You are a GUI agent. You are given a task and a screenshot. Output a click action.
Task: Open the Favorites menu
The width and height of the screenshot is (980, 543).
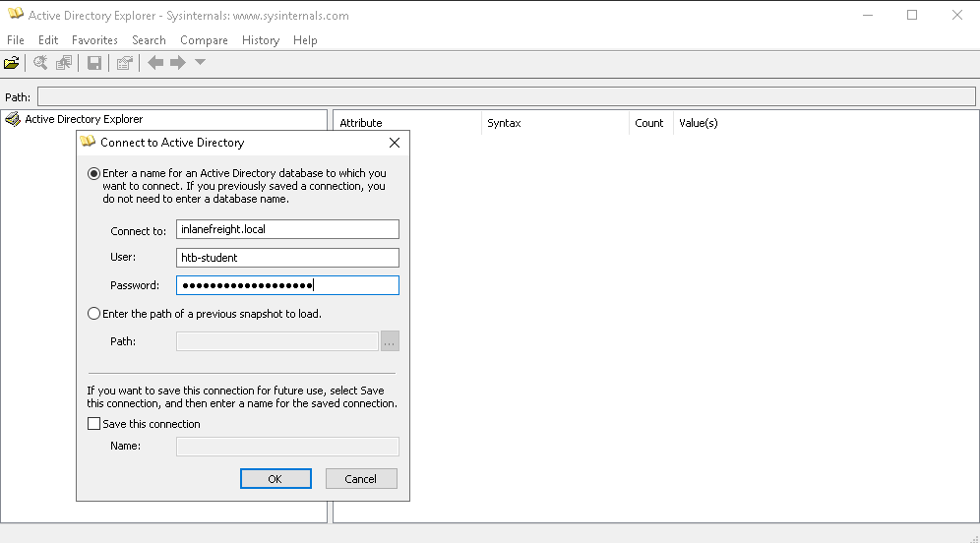(94, 40)
